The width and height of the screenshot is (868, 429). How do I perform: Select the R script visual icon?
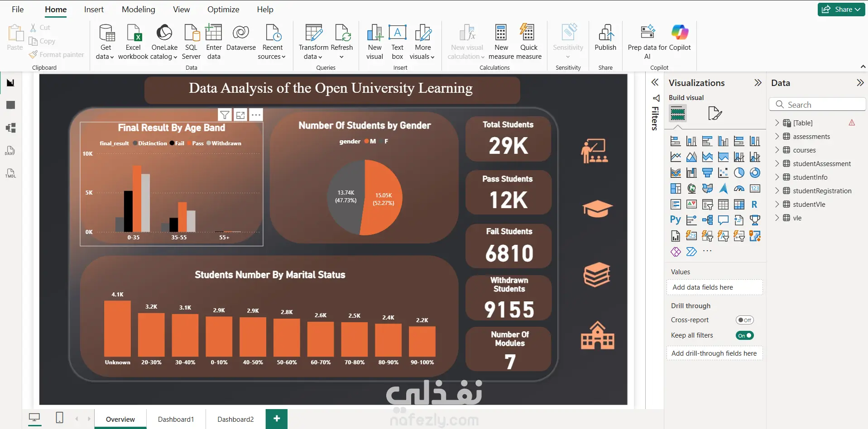(755, 205)
